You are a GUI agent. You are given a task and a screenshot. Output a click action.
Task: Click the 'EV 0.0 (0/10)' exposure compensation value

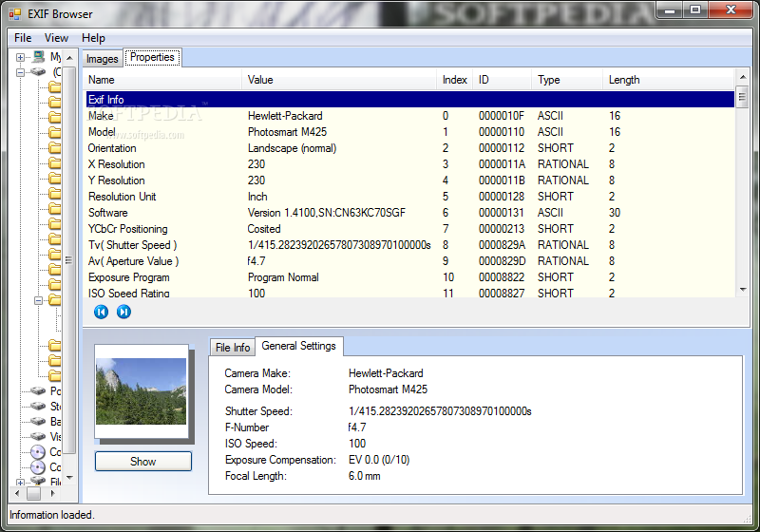379,460
